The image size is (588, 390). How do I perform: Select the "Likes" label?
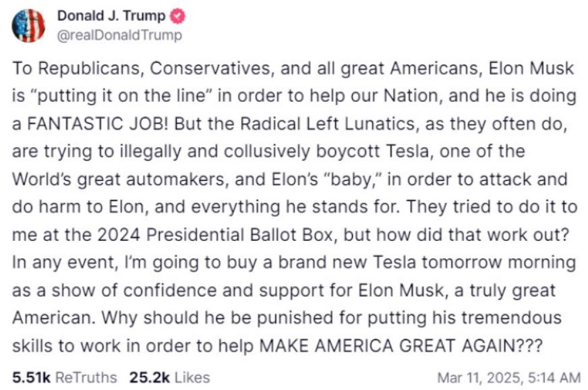coord(192,377)
